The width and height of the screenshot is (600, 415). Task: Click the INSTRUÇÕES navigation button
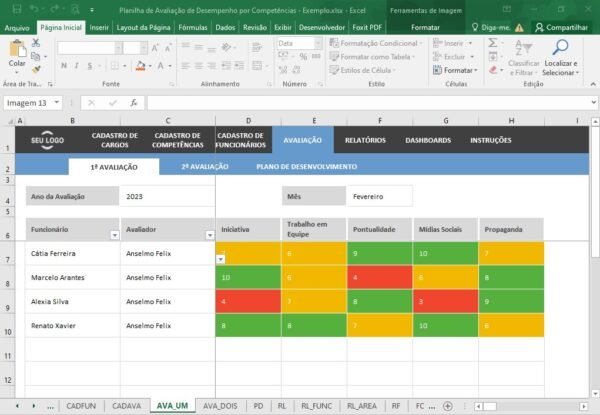491,140
